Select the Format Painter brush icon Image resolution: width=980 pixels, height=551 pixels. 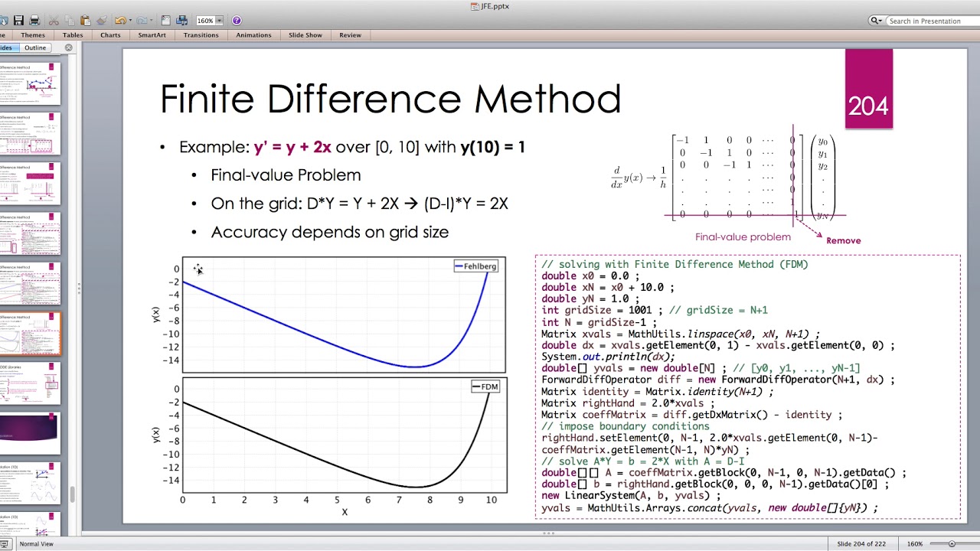pos(101,21)
